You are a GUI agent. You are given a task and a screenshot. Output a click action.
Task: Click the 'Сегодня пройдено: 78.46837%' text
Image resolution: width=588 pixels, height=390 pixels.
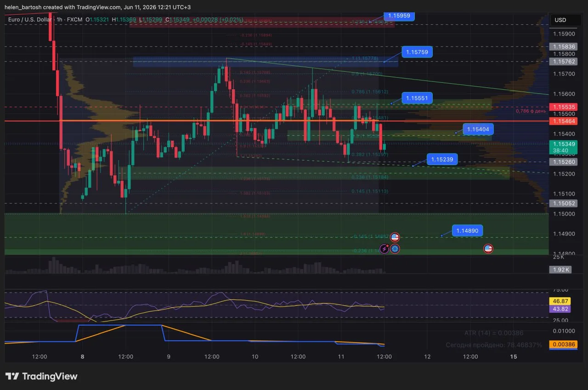point(494,344)
